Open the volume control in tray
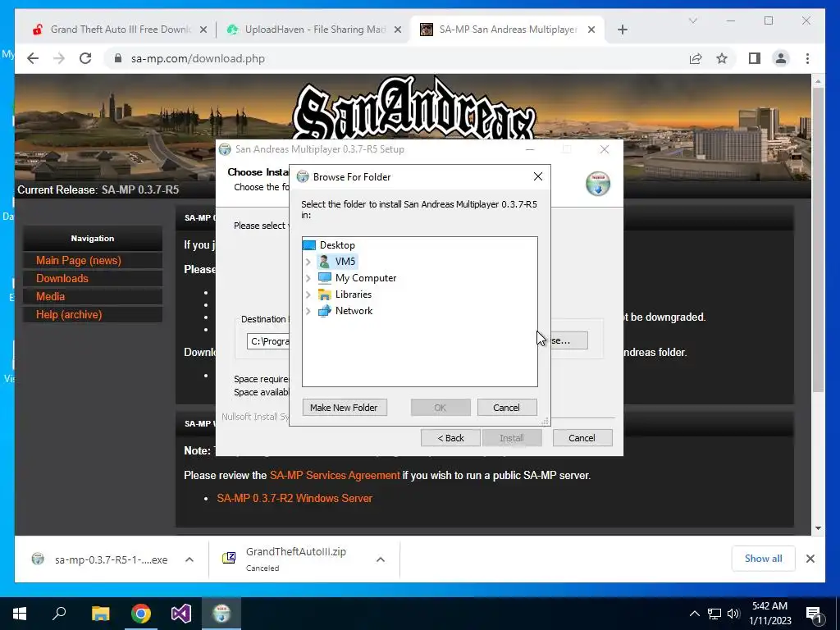The image size is (840, 630). [733, 614]
